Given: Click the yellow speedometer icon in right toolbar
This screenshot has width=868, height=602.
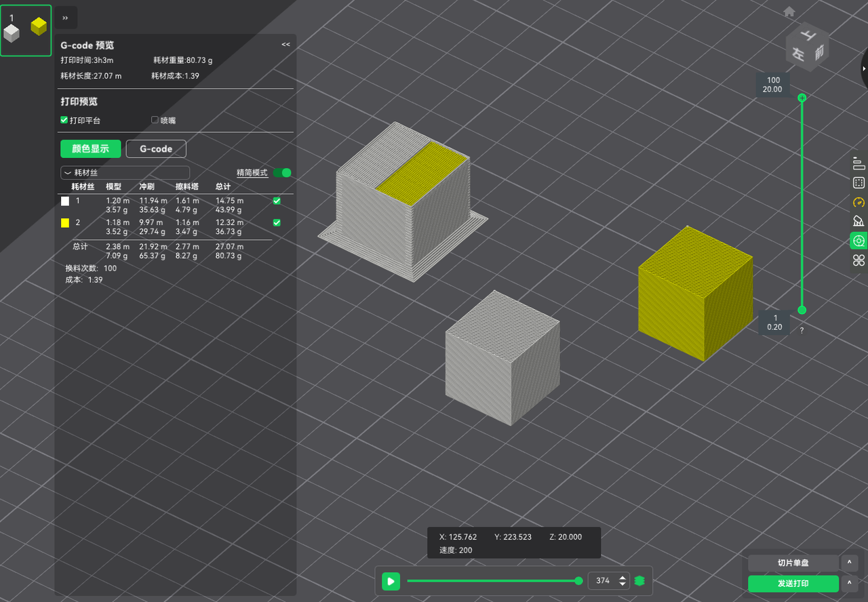Looking at the screenshot, I should pos(859,202).
